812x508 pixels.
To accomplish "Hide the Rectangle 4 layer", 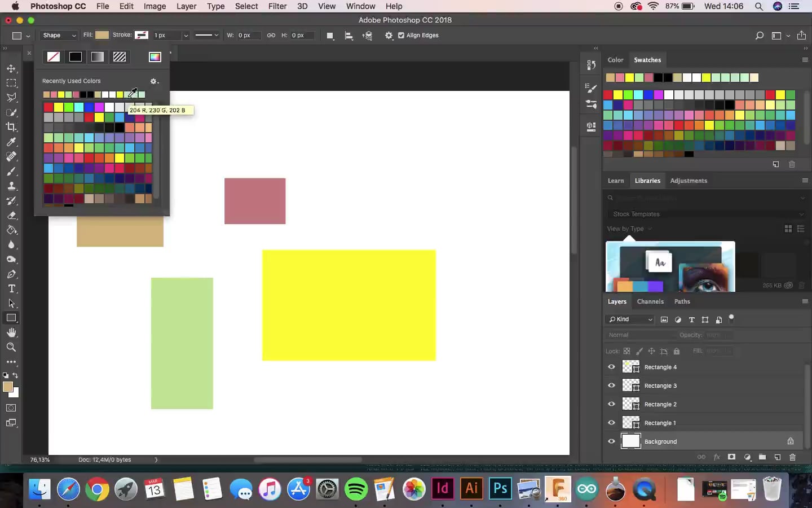I will coord(611,367).
